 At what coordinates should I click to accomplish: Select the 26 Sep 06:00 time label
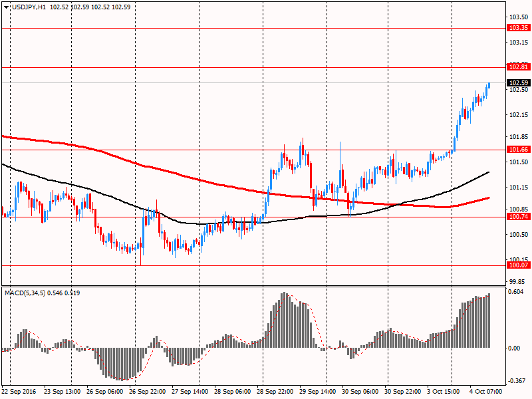105,392
